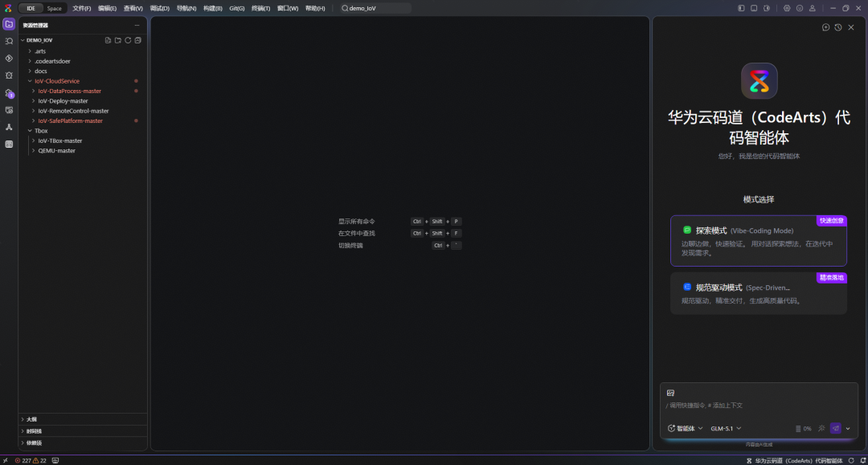The image size is (868, 465).
Task: Open chat history in agent panel
Action: point(838,27)
